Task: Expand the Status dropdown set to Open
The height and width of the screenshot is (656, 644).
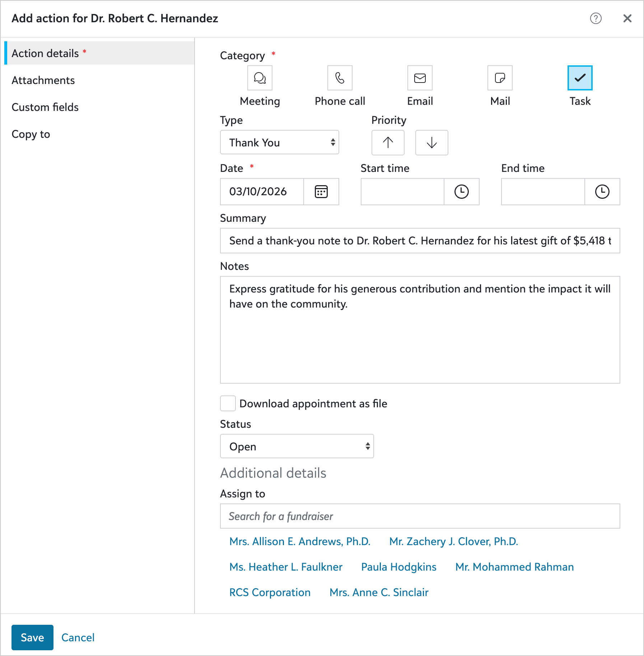Action: coord(297,446)
